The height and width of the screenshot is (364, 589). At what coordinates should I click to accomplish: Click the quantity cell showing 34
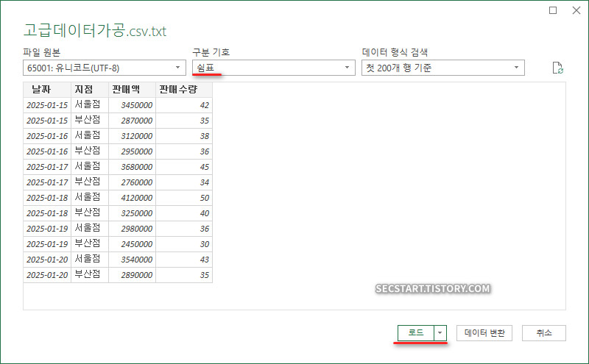(x=184, y=182)
